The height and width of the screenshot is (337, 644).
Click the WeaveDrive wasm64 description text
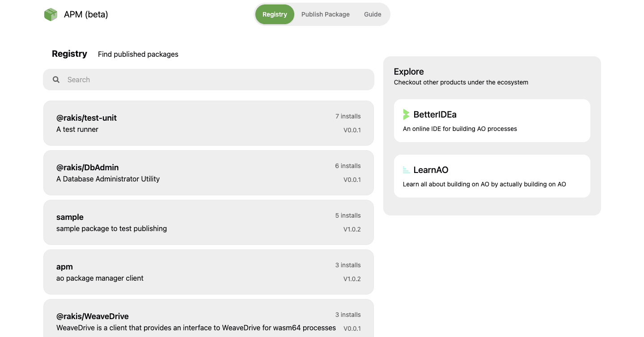pos(196,328)
